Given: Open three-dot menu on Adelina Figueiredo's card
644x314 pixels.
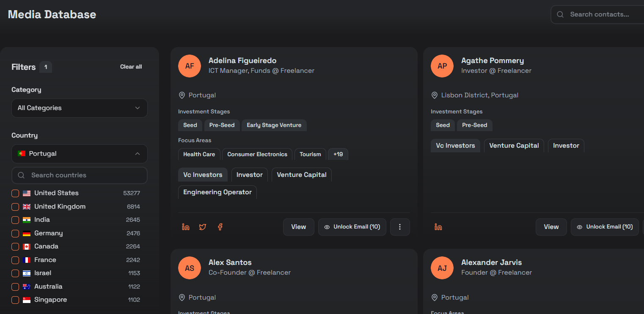Looking at the screenshot, I should click(399, 227).
